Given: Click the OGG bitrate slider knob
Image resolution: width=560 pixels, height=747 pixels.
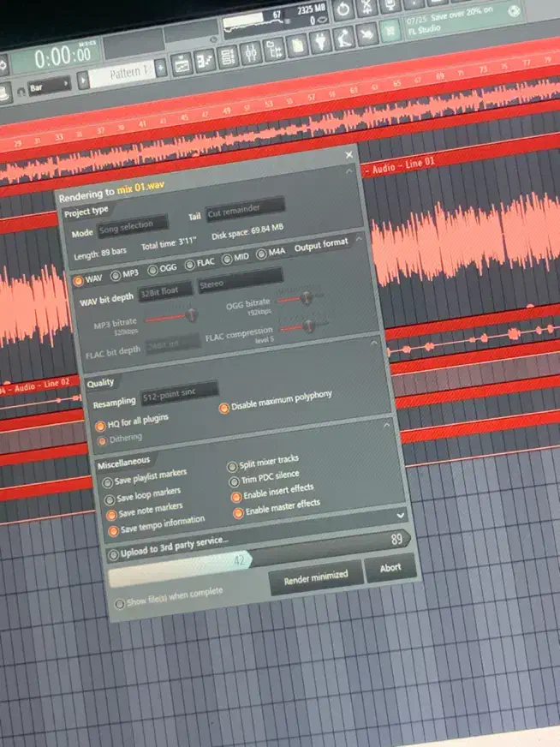Looking at the screenshot, I should [307, 297].
